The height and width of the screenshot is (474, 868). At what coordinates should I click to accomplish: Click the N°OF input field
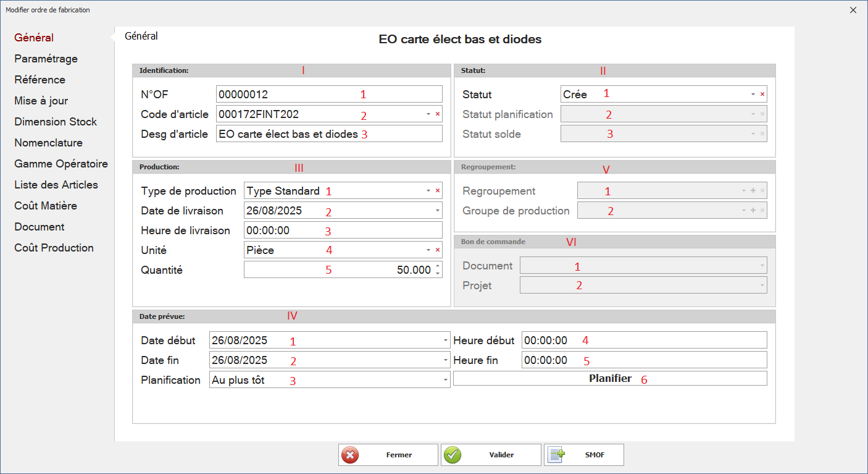click(329, 95)
